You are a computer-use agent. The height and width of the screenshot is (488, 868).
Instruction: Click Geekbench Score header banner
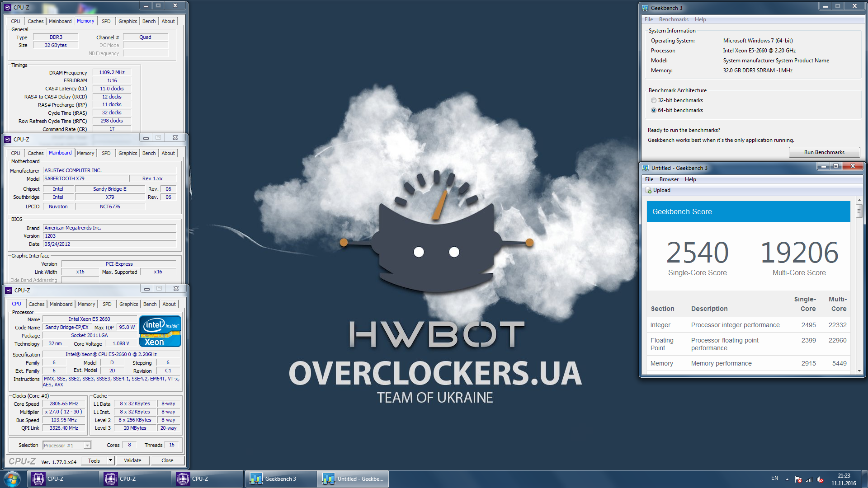pyautogui.click(x=748, y=211)
